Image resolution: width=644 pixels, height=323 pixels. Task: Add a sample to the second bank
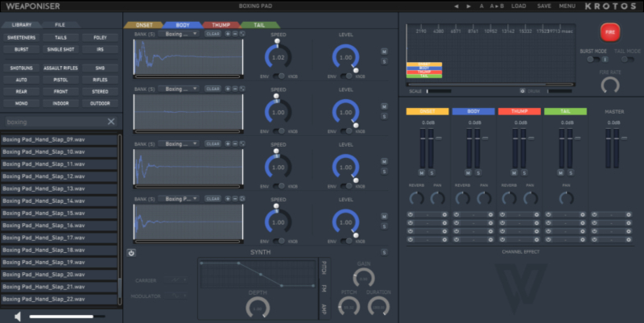[228, 89]
